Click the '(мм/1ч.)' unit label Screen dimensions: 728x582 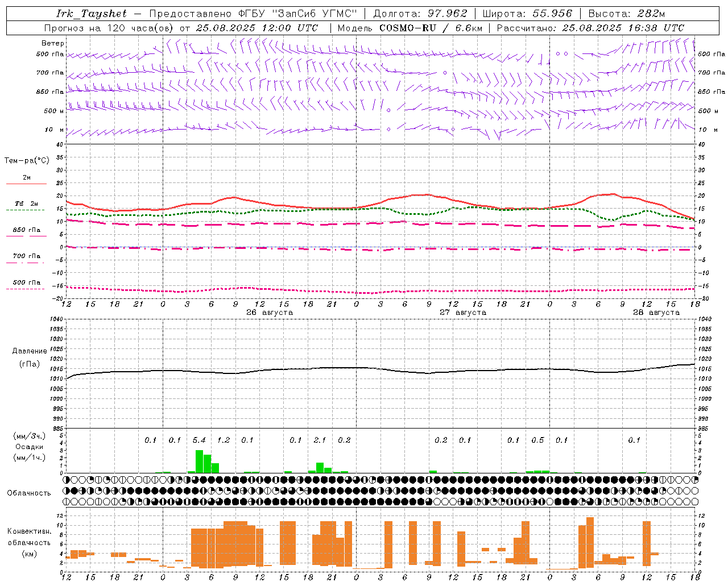[30, 458]
